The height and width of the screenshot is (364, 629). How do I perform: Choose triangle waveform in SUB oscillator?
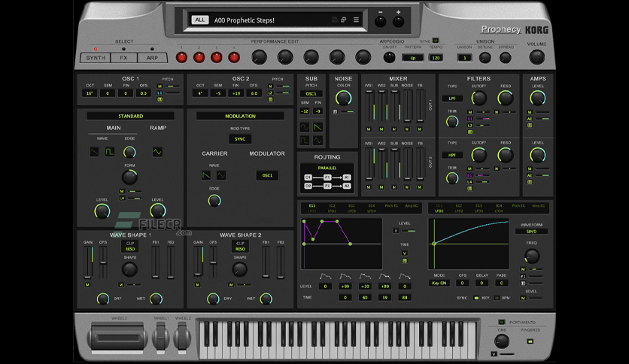[x=318, y=141]
